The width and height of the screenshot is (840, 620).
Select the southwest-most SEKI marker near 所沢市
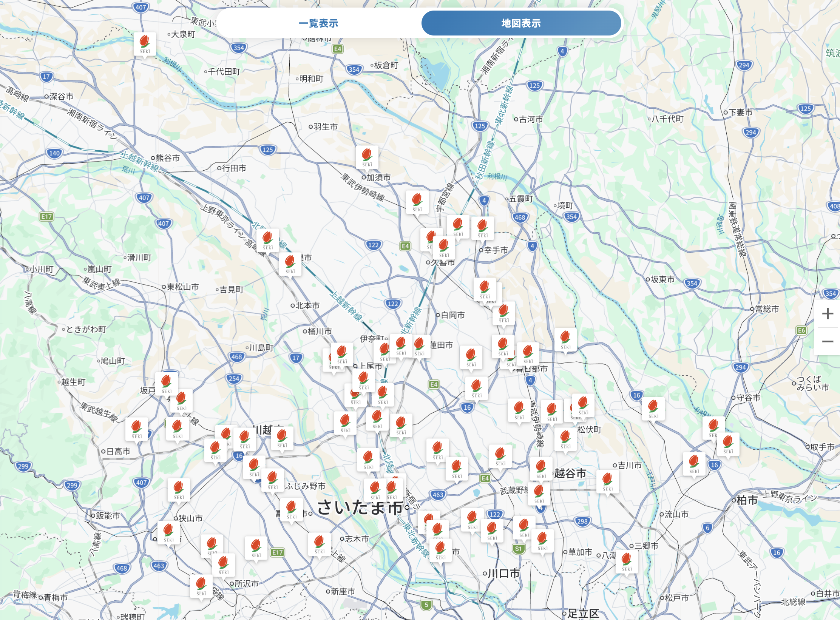pyautogui.click(x=201, y=586)
